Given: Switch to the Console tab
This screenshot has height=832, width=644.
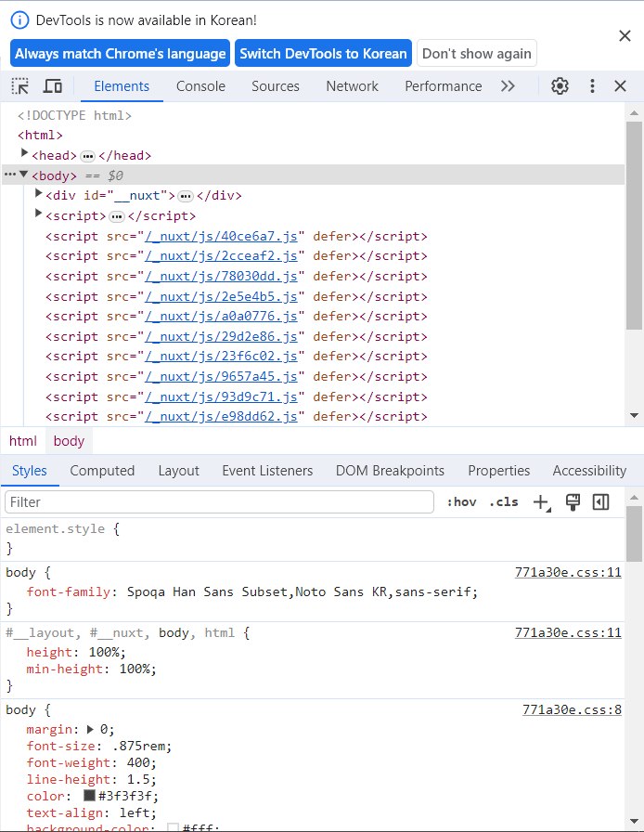Looking at the screenshot, I should click(200, 86).
